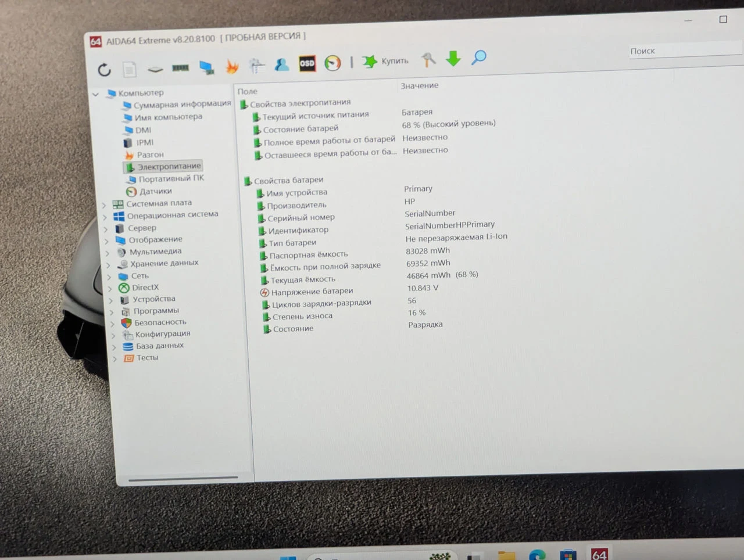Expand the Отображение tree node
Screen dimensions: 744x560
106,241
